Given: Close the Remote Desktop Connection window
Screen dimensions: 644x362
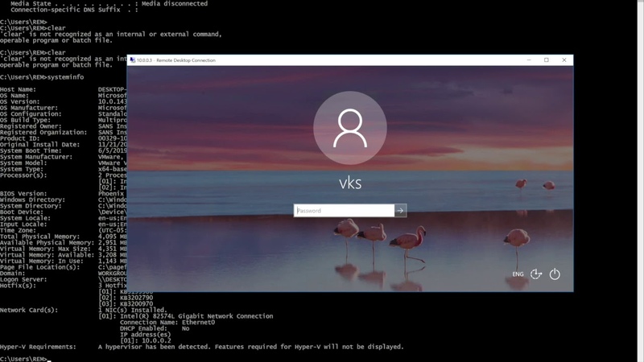Looking at the screenshot, I should [564, 60].
